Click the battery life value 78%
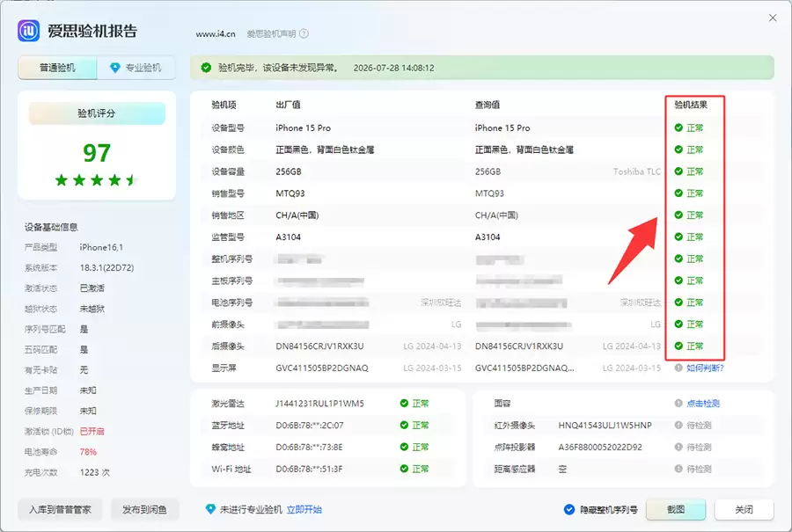This screenshot has width=792, height=532. click(x=88, y=452)
